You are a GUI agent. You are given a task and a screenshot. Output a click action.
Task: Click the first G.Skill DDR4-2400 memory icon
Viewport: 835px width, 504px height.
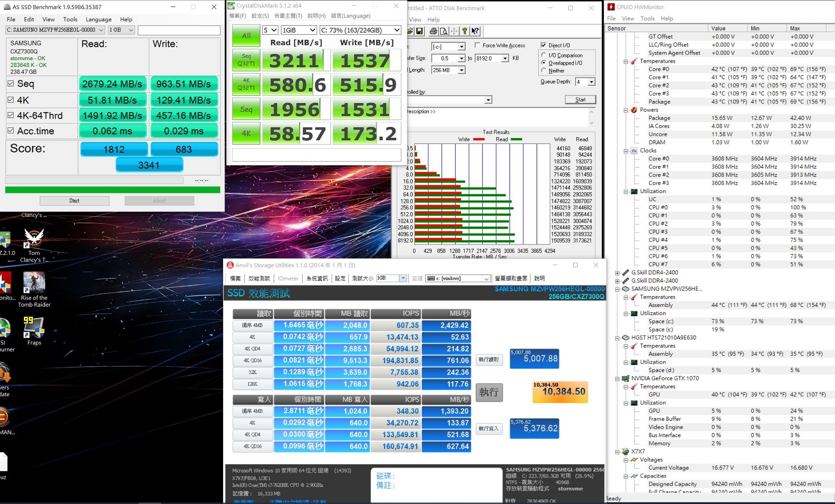pyautogui.click(x=625, y=273)
